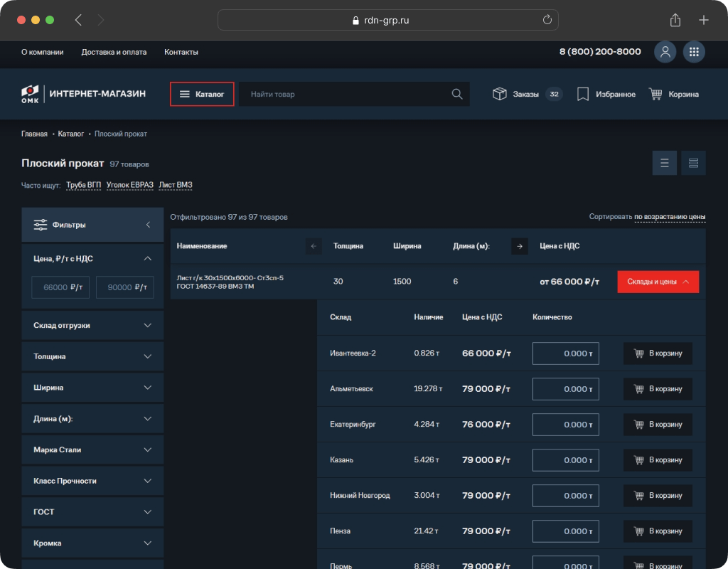Image resolution: width=728 pixels, height=569 pixels.
Task: Open the apps grid icon
Action: (x=695, y=52)
